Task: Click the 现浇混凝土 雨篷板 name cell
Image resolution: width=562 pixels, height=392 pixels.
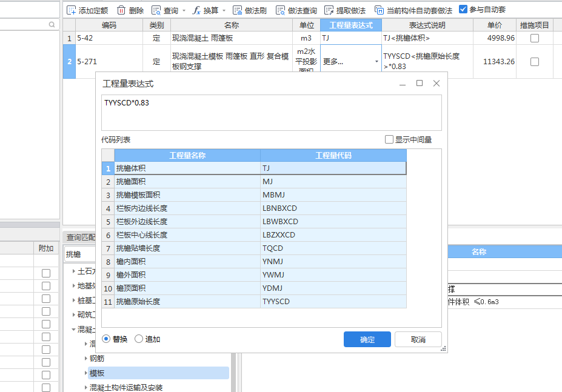Action: [232, 38]
